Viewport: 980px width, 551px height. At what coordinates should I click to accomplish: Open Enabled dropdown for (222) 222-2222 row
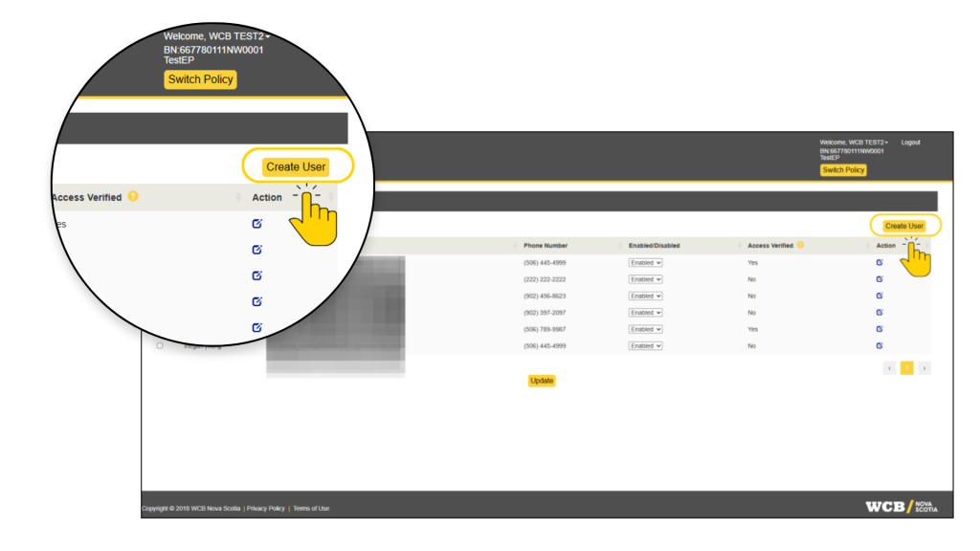tap(645, 279)
